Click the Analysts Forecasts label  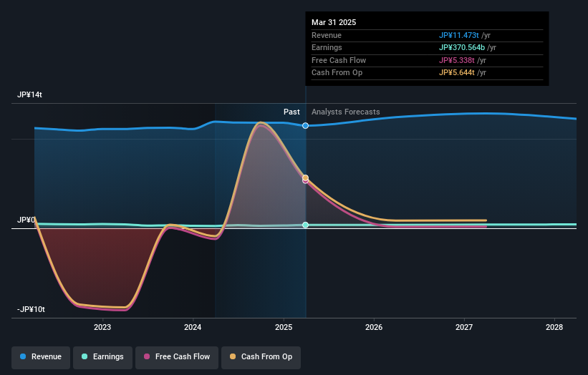tap(346, 112)
